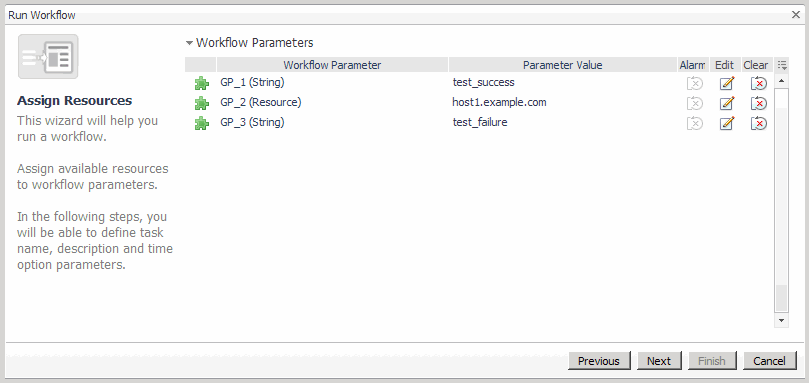Viewport: 809px width, 383px height.
Task: Collapse the Workflow Parameters section
Action: pyautogui.click(x=189, y=43)
